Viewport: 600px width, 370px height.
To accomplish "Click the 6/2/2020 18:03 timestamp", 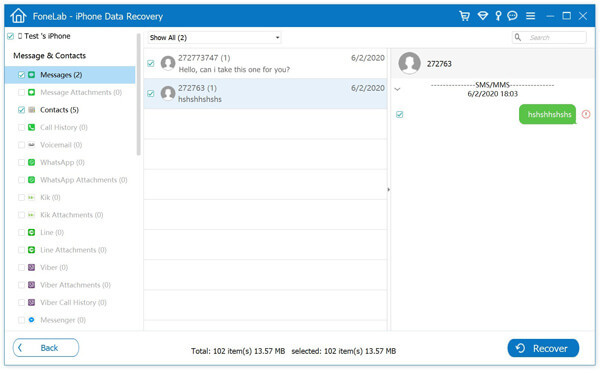I will click(x=492, y=94).
